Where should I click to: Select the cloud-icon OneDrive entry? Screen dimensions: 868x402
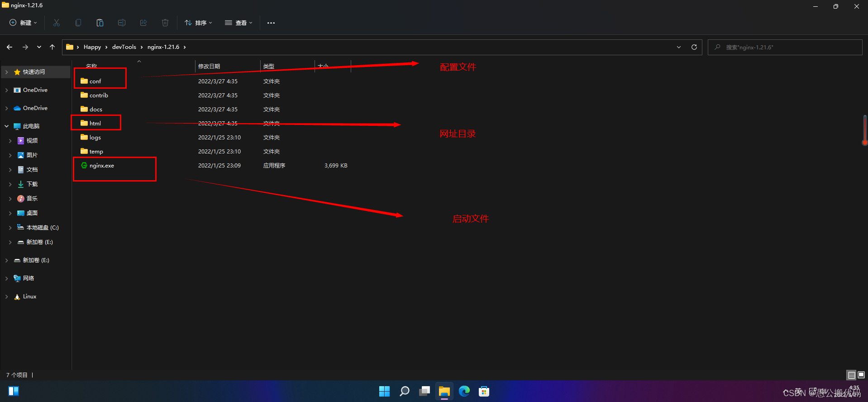35,108
